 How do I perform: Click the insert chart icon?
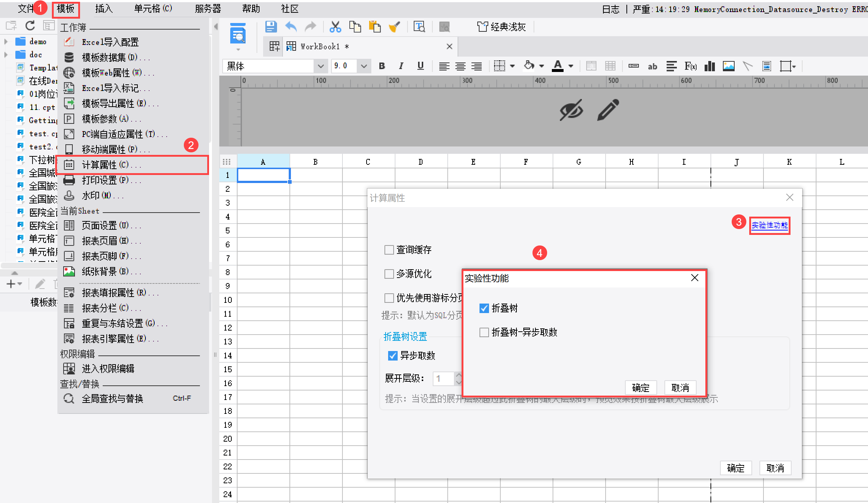coord(709,66)
